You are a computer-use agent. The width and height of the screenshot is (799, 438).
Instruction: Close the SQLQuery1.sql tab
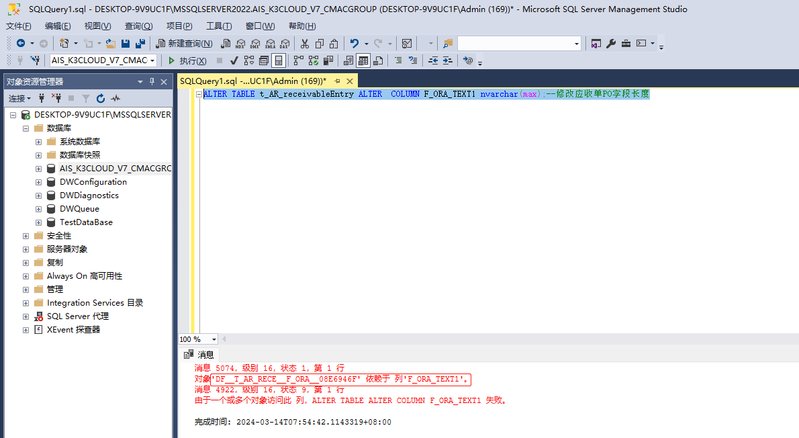point(350,81)
